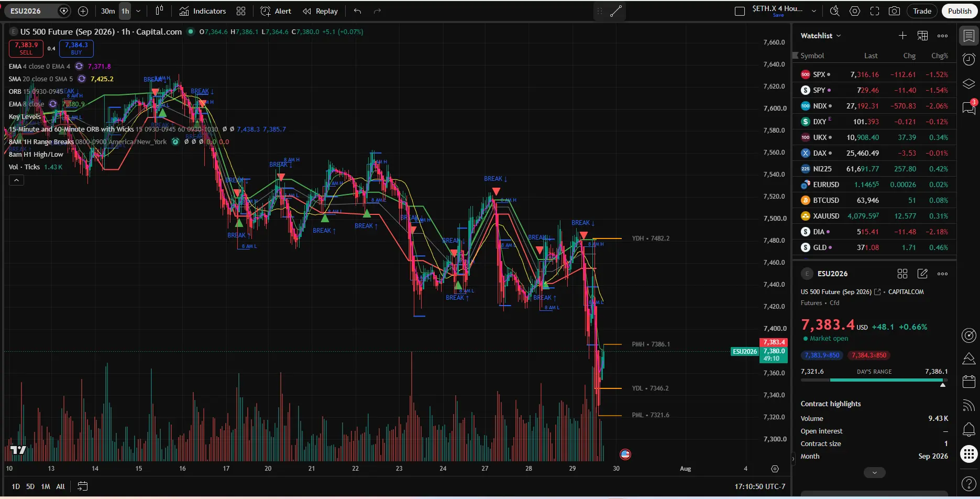Screen dimensions: 980x499
Task: Open fullscreen mode icon
Action: click(x=874, y=11)
